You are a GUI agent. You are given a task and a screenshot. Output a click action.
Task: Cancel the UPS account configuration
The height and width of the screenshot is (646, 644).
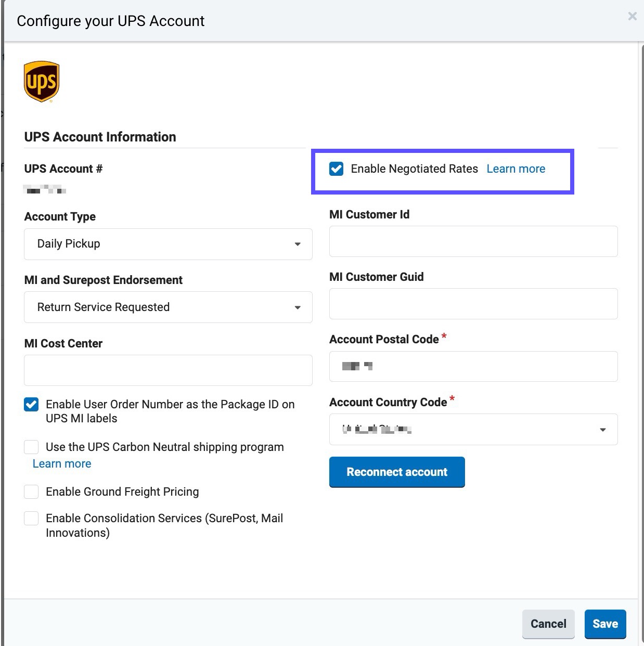click(548, 624)
